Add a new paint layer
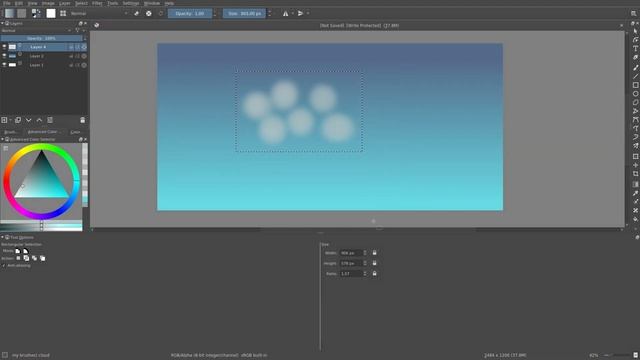The height and width of the screenshot is (360, 640). [4, 120]
